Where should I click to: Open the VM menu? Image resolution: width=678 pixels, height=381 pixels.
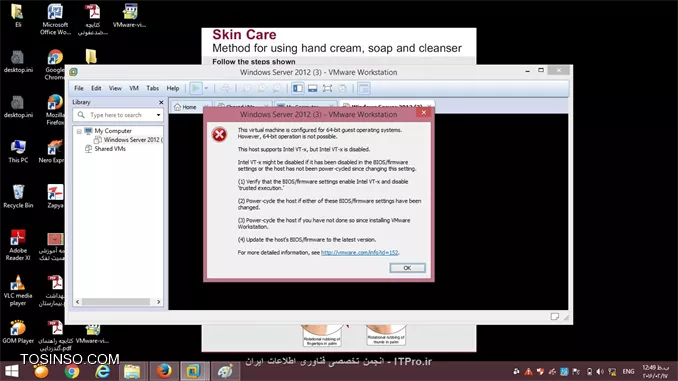pyautogui.click(x=134, y=88)
